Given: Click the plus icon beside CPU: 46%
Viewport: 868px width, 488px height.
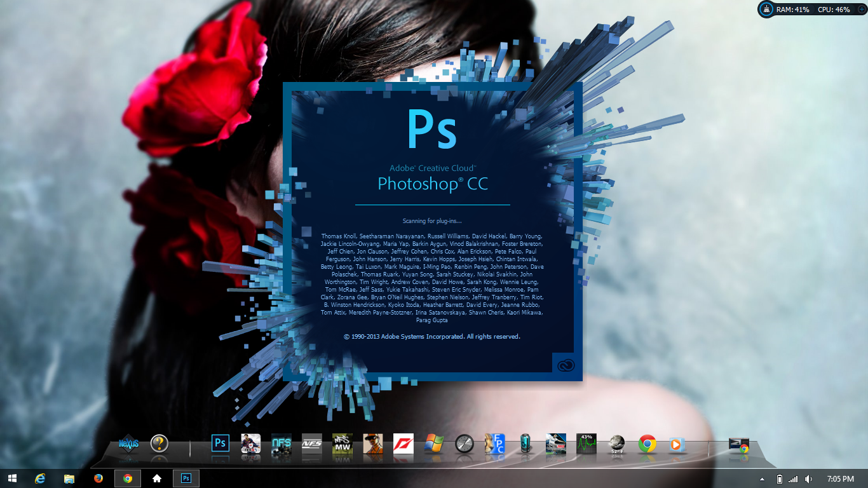Looking at the screenshot, I should coord(861,10).
